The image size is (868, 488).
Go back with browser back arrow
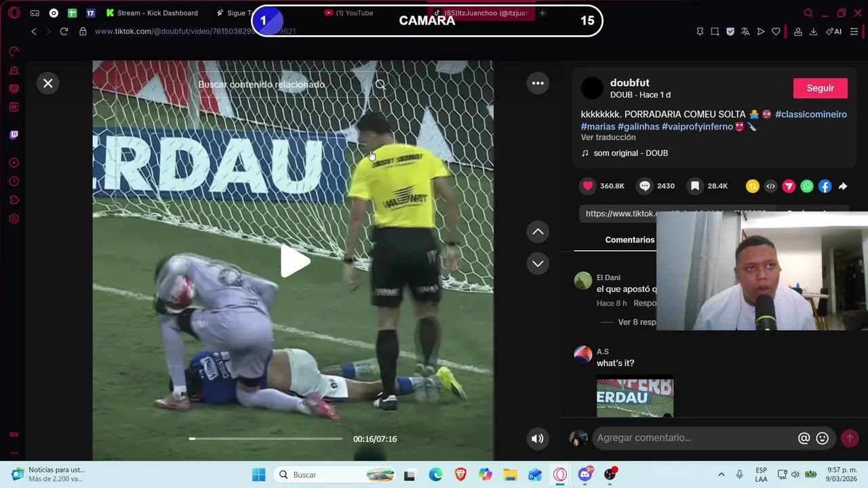34,31
